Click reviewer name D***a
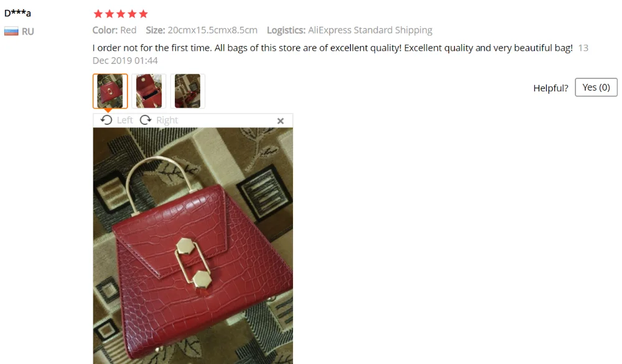 coord(17,13)
